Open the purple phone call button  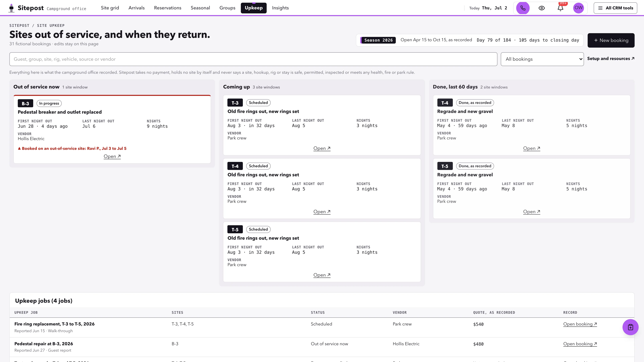coord(523,8)
